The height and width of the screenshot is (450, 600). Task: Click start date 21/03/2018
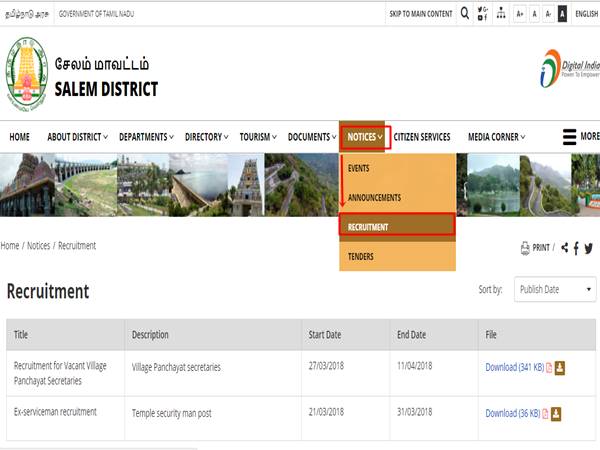click(x=326, y=412)
